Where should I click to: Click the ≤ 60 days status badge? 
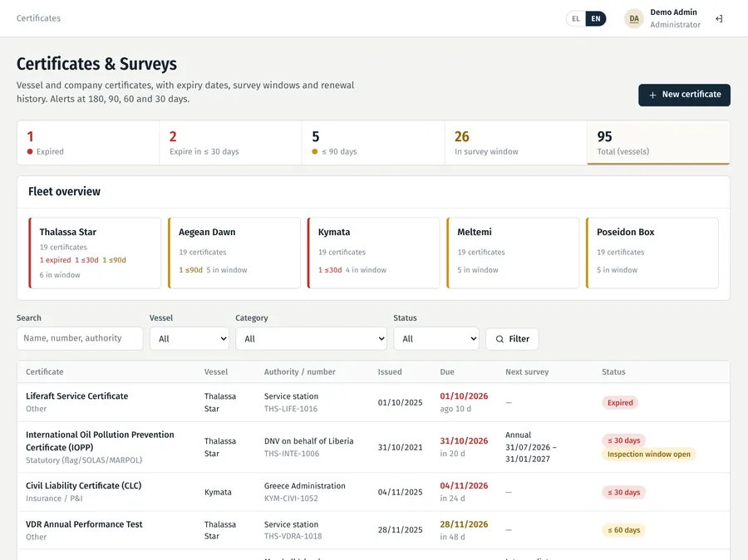(623, 530)
